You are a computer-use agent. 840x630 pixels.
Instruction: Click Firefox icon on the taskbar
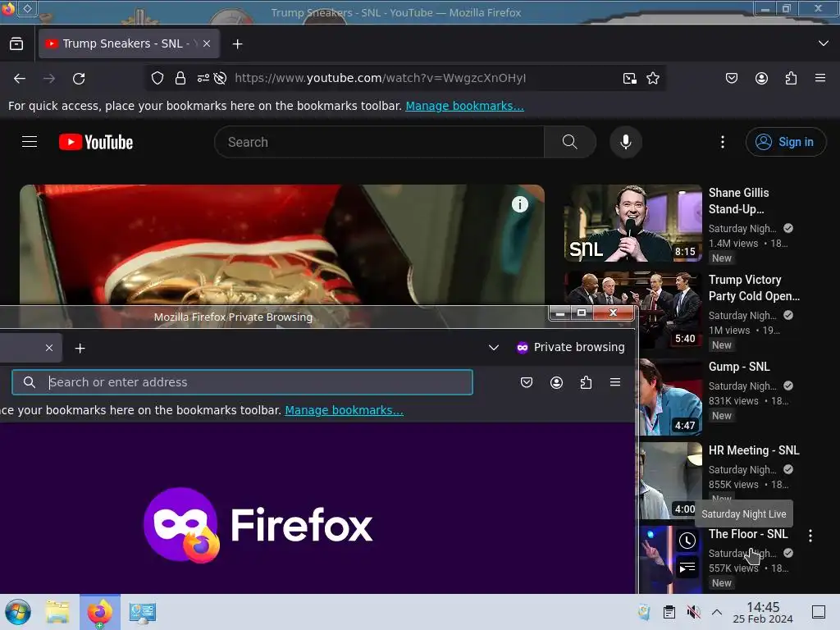tap(100, 612)
